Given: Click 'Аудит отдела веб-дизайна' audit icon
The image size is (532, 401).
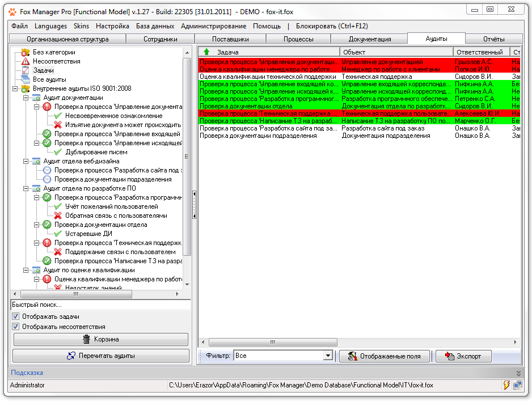Looking at the screenshot, I should click(36, 161).
